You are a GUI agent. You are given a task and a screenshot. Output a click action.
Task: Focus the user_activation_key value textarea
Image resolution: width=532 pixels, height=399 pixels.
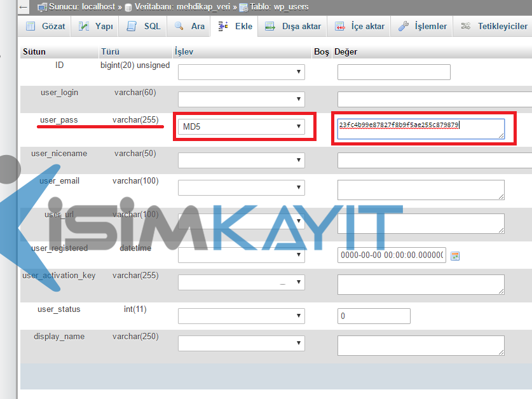coord(421,285)
